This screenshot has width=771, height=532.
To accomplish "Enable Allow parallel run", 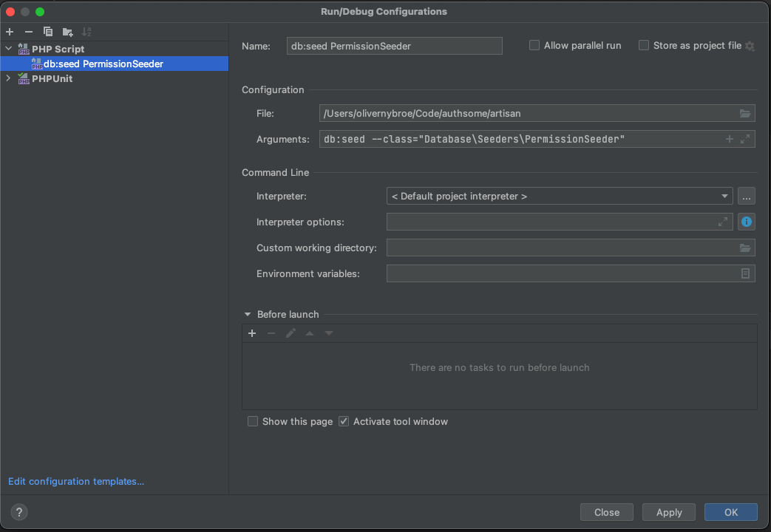I will tap(534, 45).
